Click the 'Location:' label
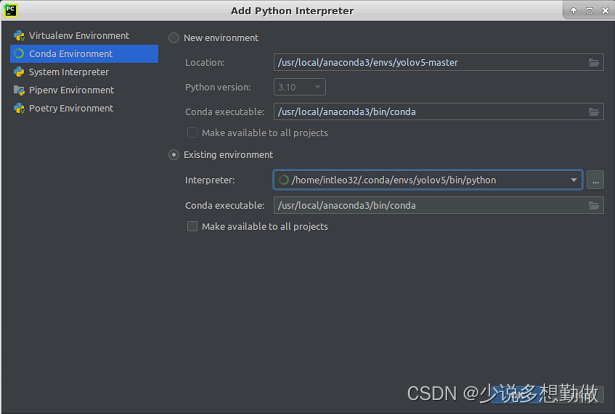The width and height of the screenshot is (615, 414). 205,62
